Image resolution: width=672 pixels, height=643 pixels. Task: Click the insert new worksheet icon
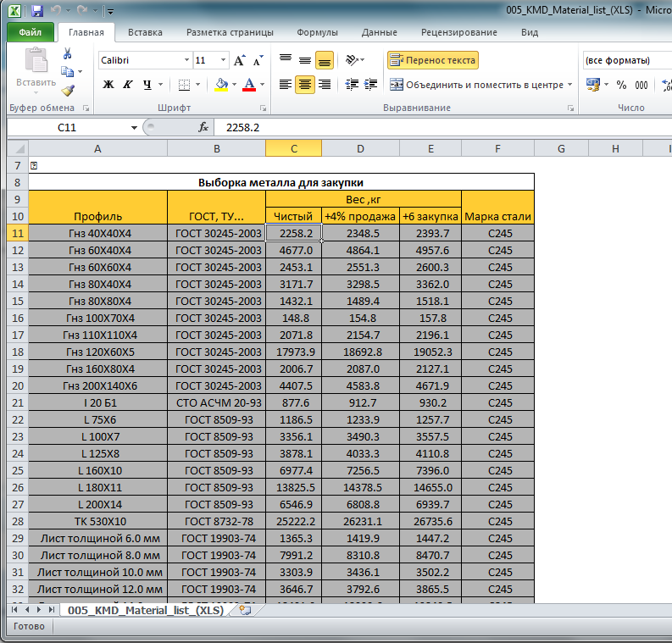point(246,610)
